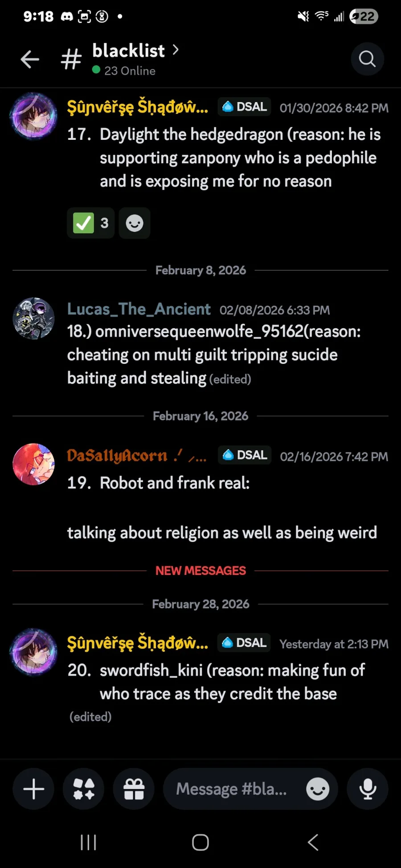Toggle the green checkmark reaction
This screenshot has height=868, width=401.
pyautogui.click(x=91, y=223)
